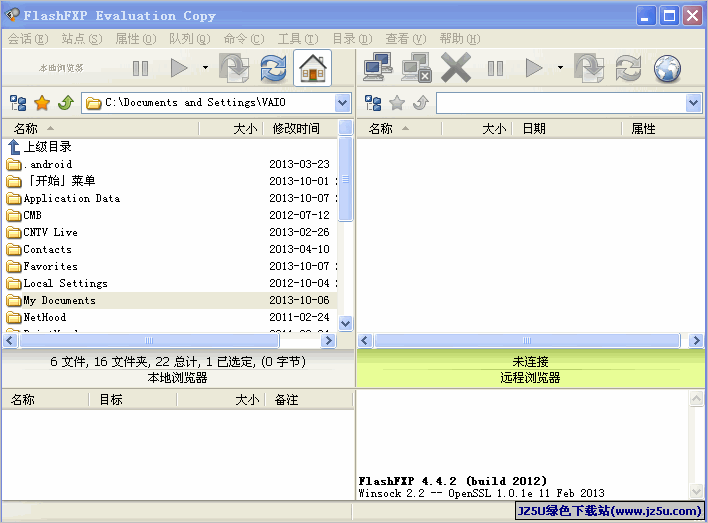This screenshot has height=523, width=708.
Task: Select the Favorites folder
Action: [42, 266]
